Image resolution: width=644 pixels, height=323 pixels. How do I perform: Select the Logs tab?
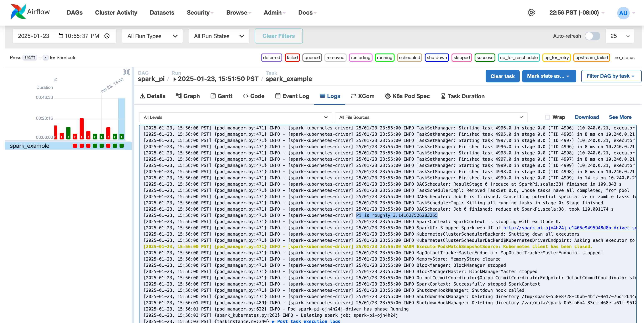(x=330, y=96)
